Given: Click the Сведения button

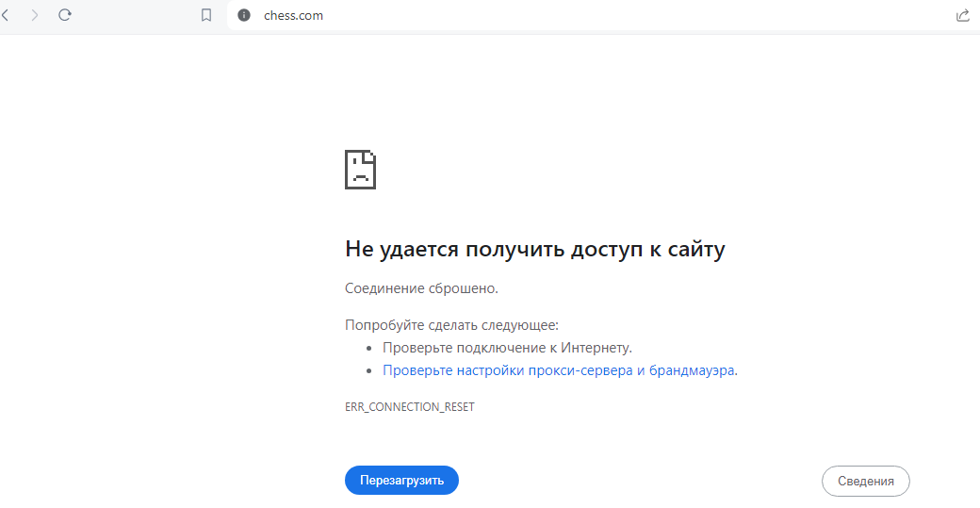Looking at the screenshot, I should pyautogui.click(x=865, y=481).
